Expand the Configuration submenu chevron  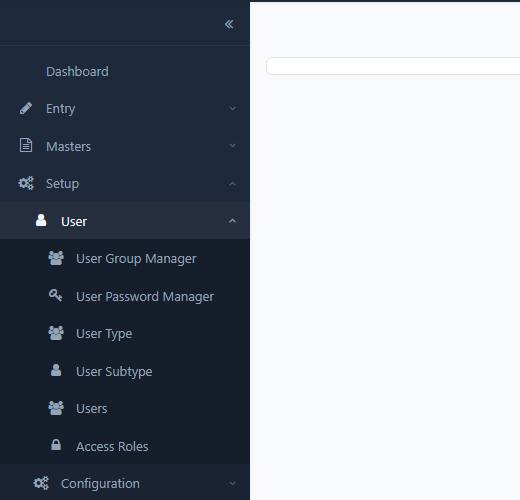pyautogui.click(x=233, y=483)
